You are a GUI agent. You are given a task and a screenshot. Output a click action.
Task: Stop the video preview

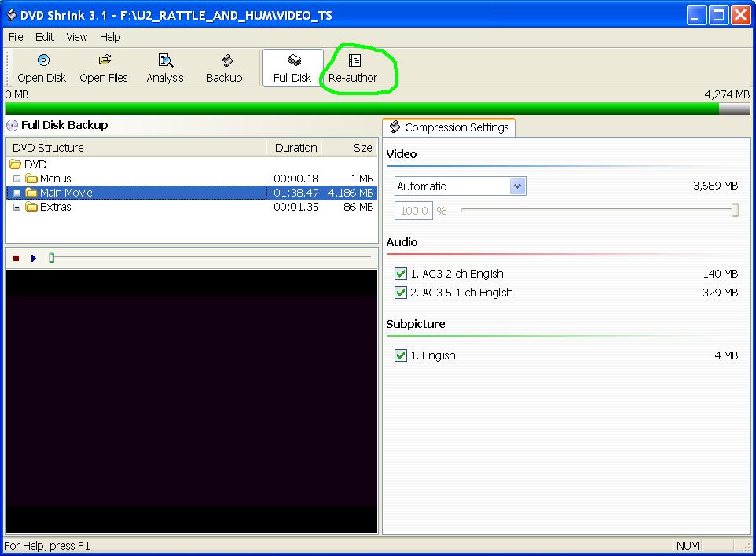[16, 258]
